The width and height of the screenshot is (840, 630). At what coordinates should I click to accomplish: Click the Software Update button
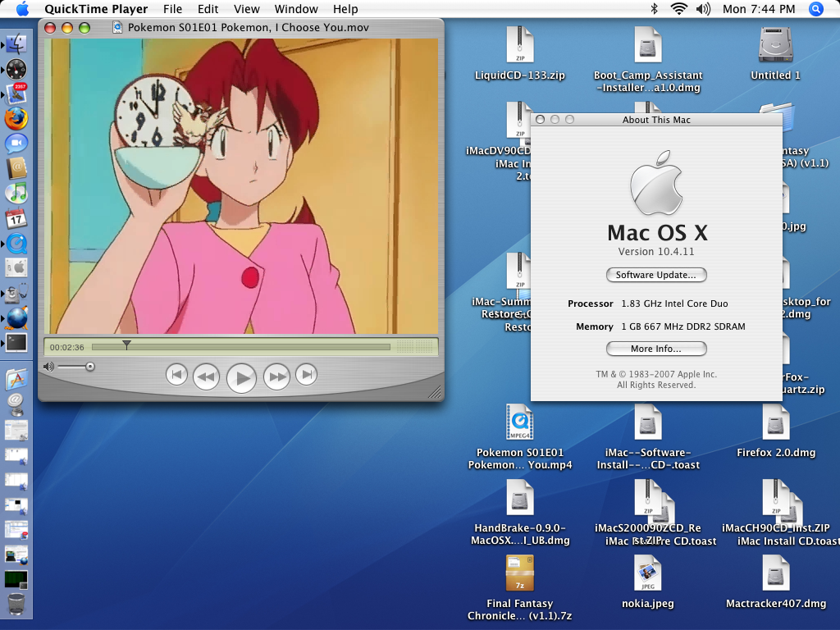[x=655, y=275]
